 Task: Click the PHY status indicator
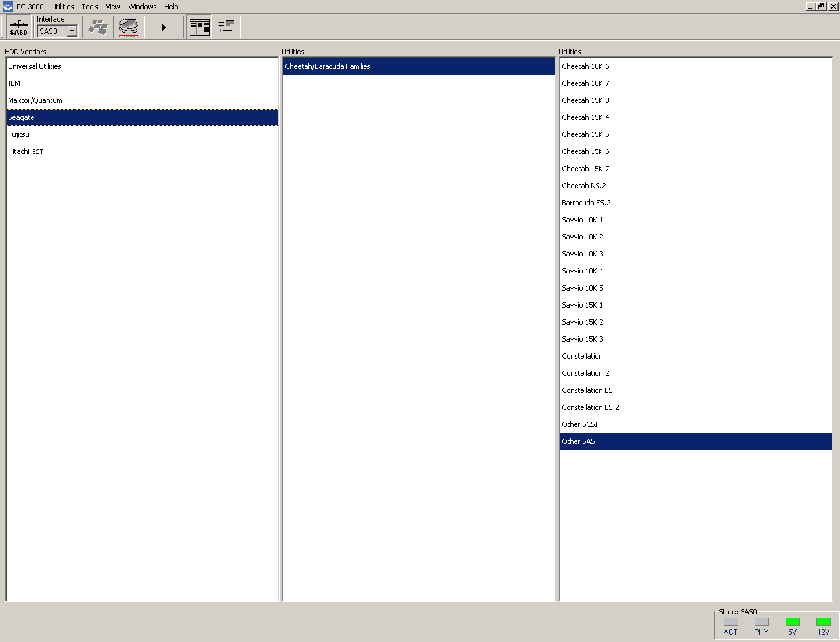click(761, 622)
